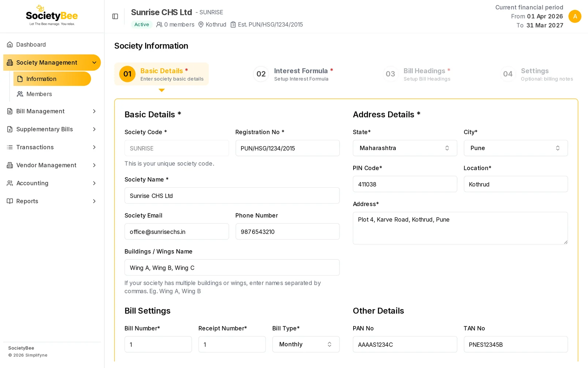
Task: Click the Accounting users icon
Action: pos(10,183)
